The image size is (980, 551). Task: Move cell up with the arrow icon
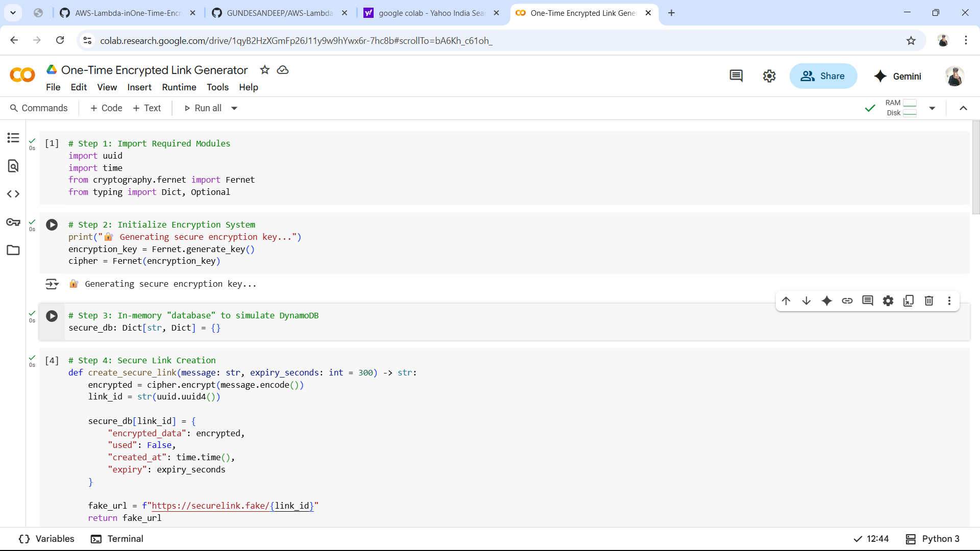click(x=786, y=301)
